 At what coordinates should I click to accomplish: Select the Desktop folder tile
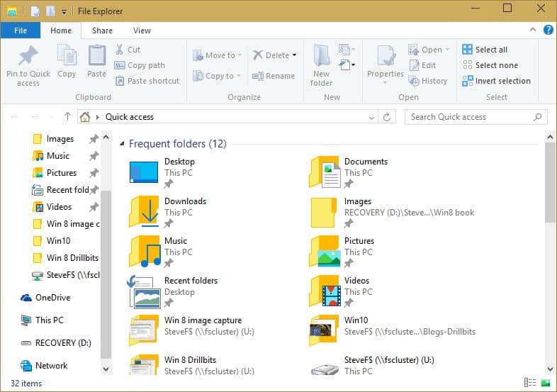tap(162, 173)
